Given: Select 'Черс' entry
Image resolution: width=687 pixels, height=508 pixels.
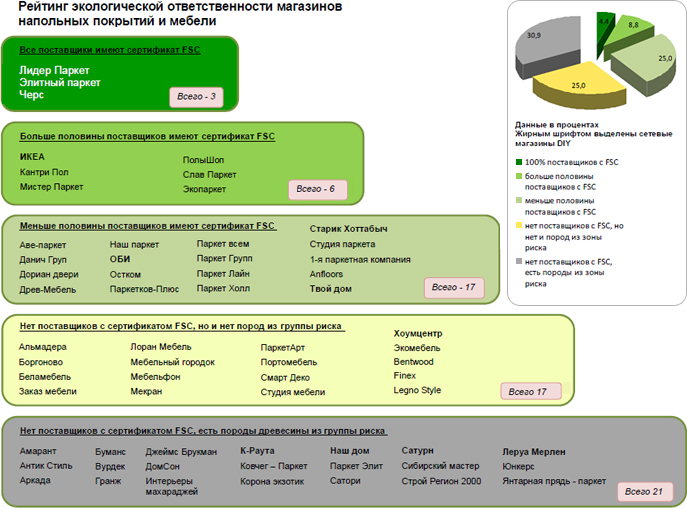Looking at the screenshot, I should point(32,95).
